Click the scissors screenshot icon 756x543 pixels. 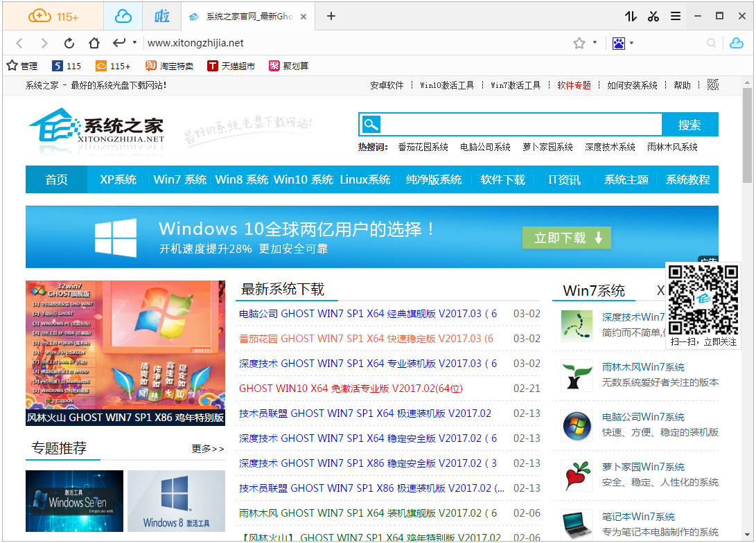tap(653, 17)
